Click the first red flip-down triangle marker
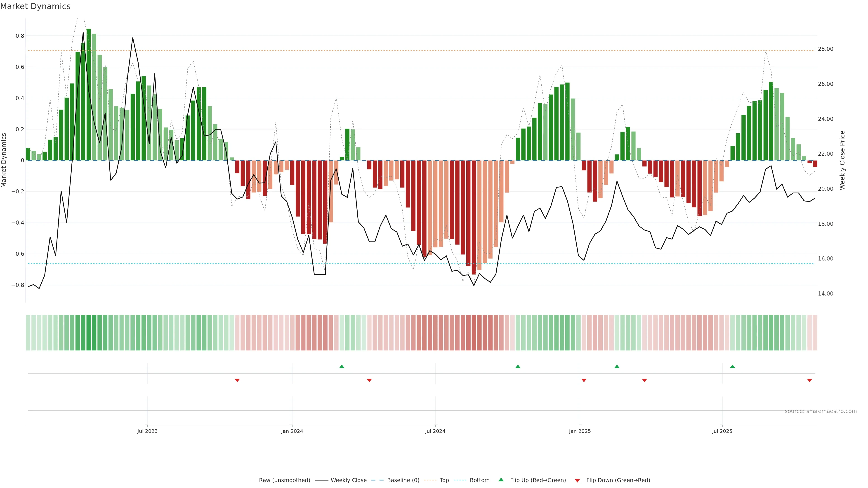868x488 pixels. coord(237,380)
